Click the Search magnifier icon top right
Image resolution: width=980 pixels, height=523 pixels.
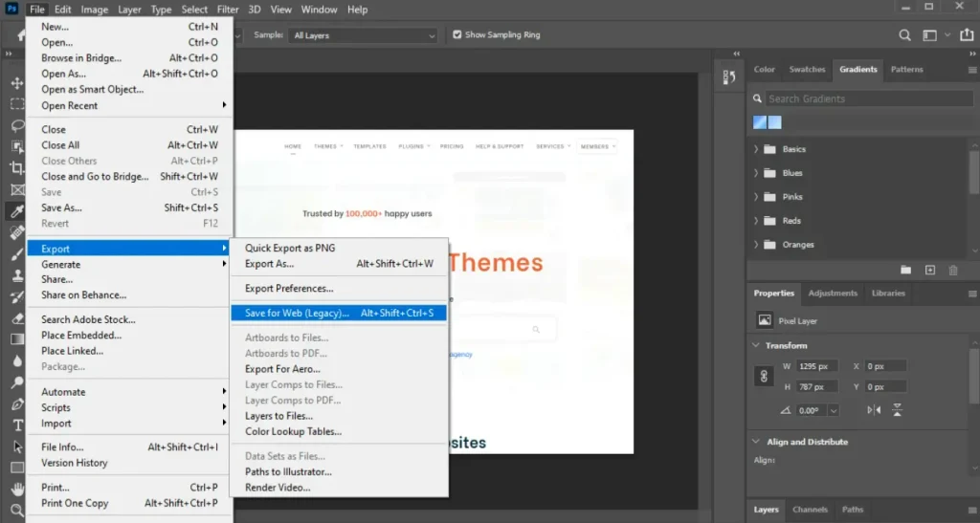[x=904, y=35]
